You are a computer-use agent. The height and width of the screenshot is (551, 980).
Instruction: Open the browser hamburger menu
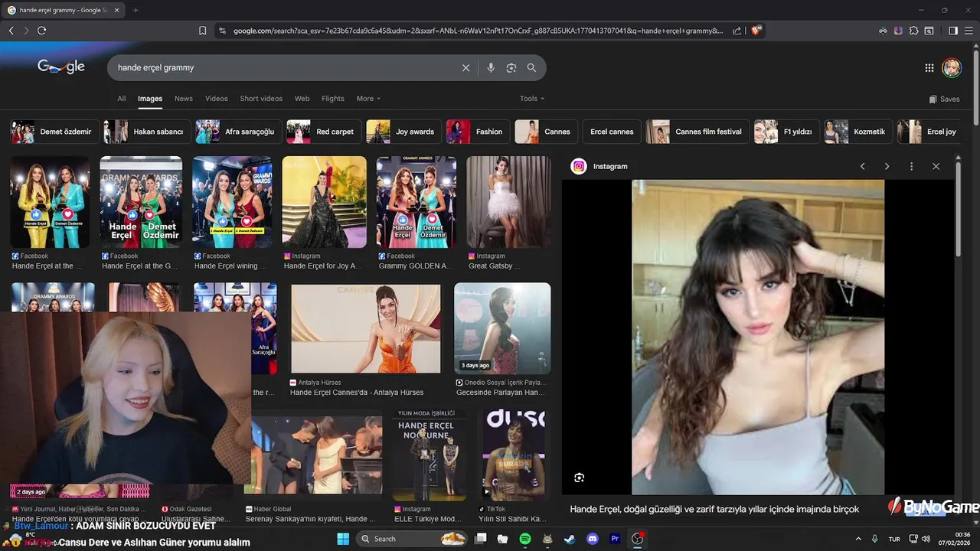(x=969, y=31)
